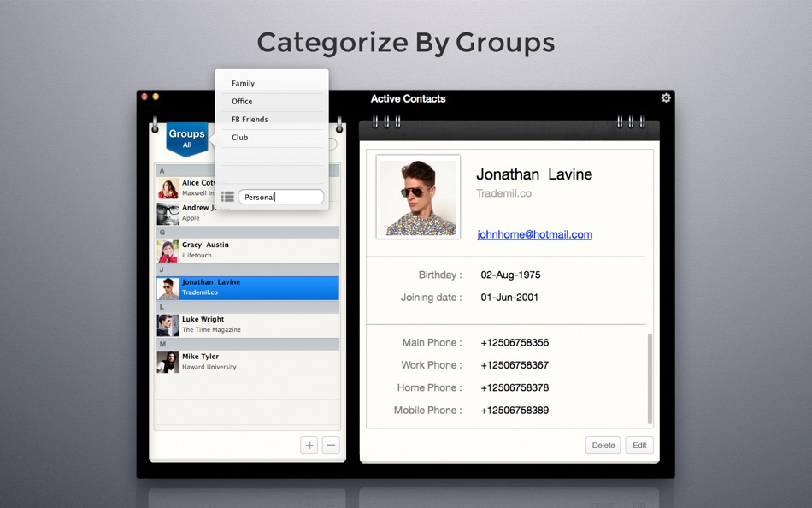The height and width of the screenshot is (508, 812).
Task: Click Mike Tyler's photo thumbnail
Action: pos(168,363)
